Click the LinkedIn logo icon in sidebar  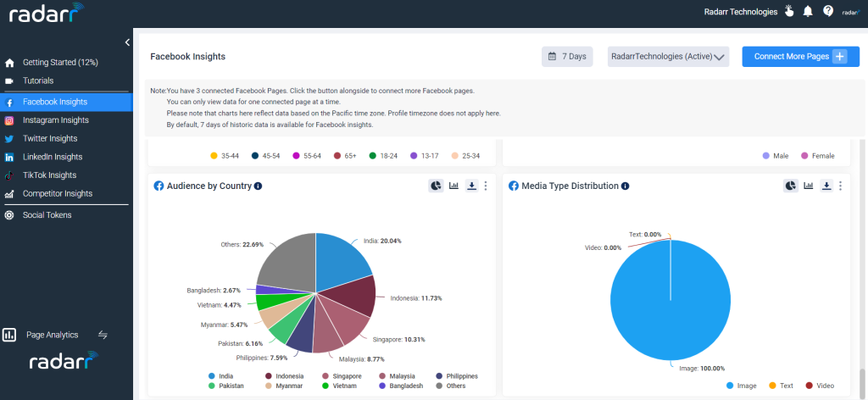point(9,157)
